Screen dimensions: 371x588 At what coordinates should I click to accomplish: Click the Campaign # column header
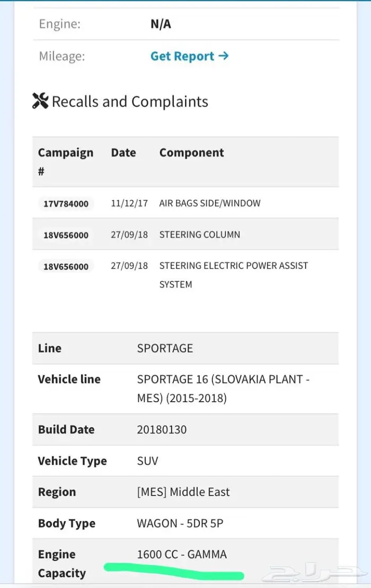[66, 162]
